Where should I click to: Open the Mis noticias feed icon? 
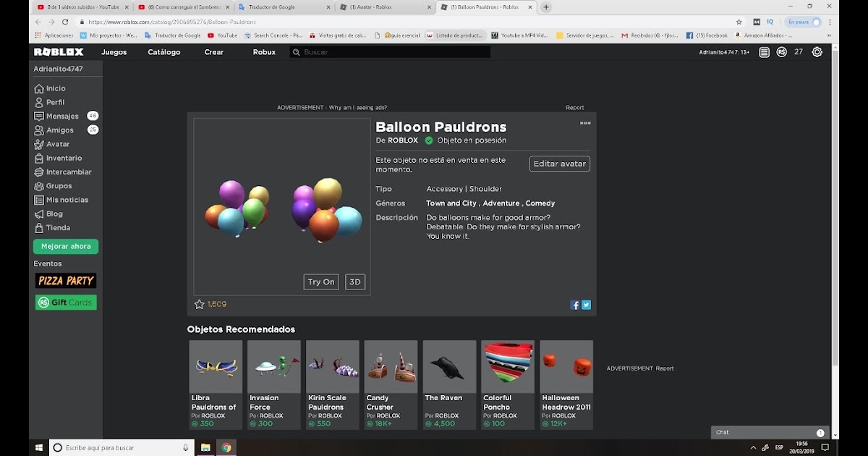pyautogui.click(x=39, y=200)
